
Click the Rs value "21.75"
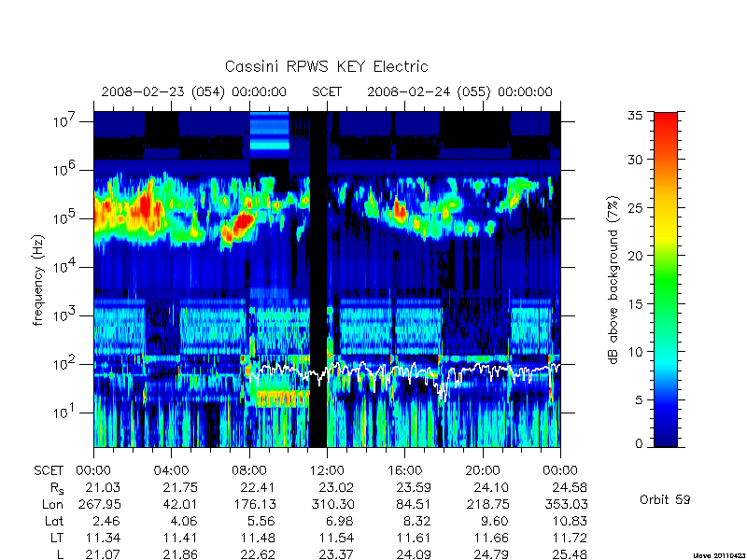pos(180,487)
